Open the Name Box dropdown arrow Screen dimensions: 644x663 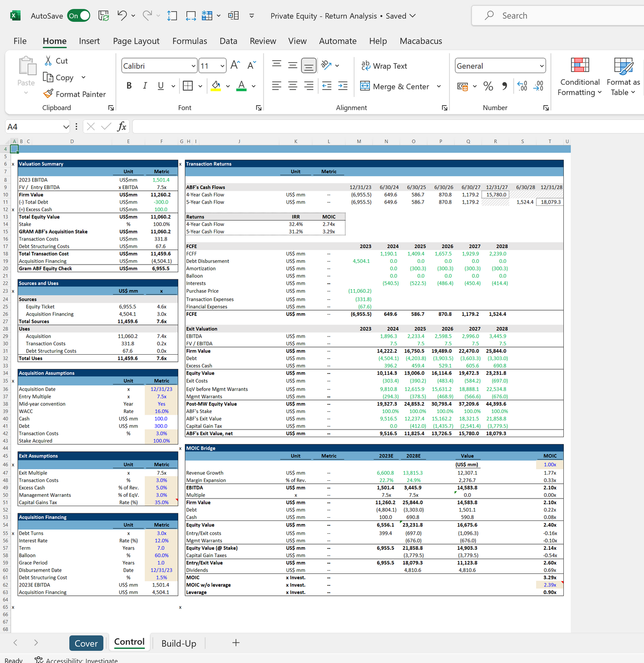click(x=66, y=127)
